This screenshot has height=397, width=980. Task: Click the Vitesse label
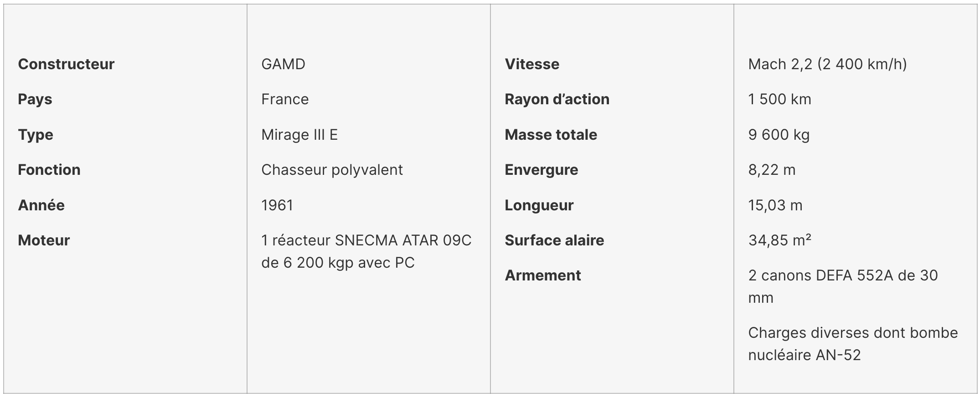532,64
